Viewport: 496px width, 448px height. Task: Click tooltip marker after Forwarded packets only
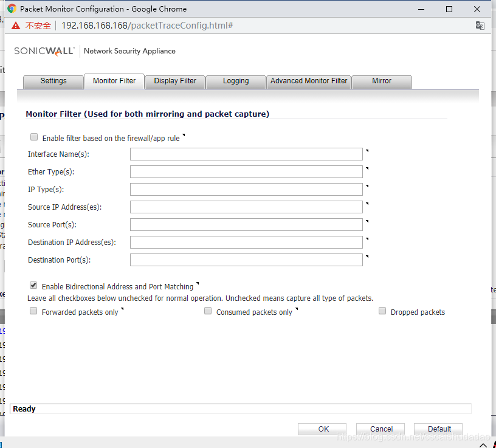(x=122, y=309)
